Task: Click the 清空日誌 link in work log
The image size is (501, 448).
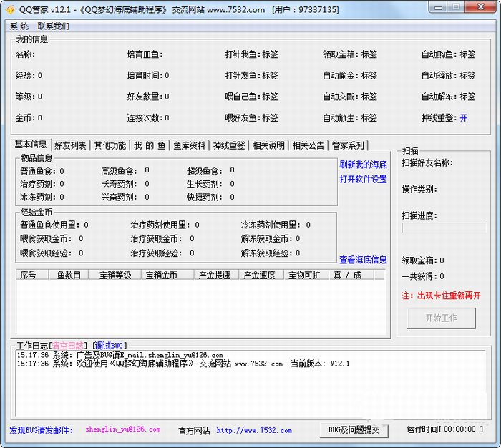Action: pos(67,346)
